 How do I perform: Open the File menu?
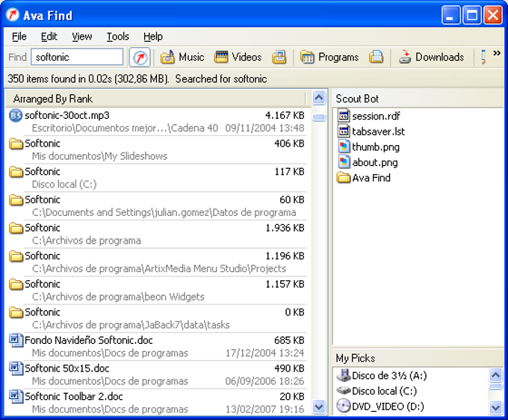coord(19,37)
